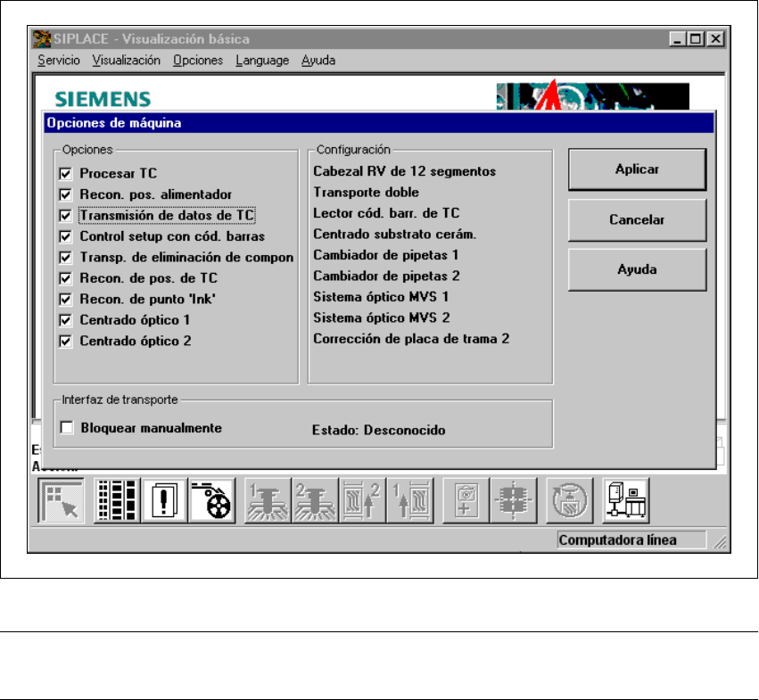Click Lector cód. barr. de TC entry
This screenshot has height=700, width=759.
(386, 213)
